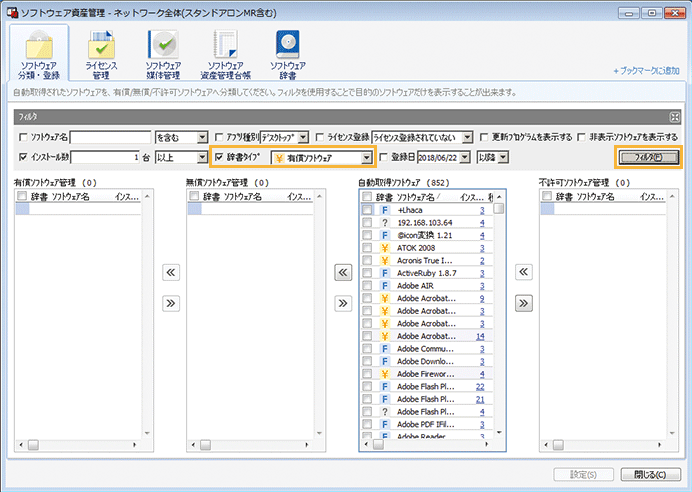Click the F icon of ActiveRuby 1.8.7

click(x=385, y=273)
